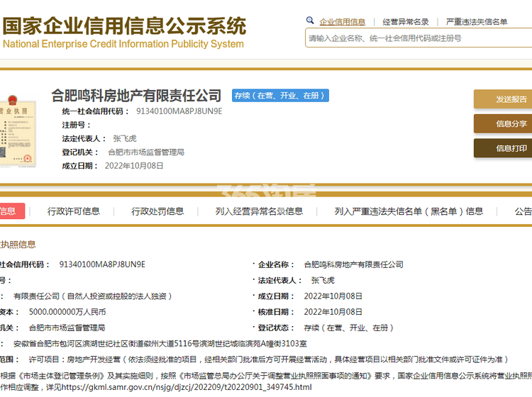The image size is (532, 397).
Task: Click the 合肥鸣科房地产有限责任公司 company title
Action: 136,95
